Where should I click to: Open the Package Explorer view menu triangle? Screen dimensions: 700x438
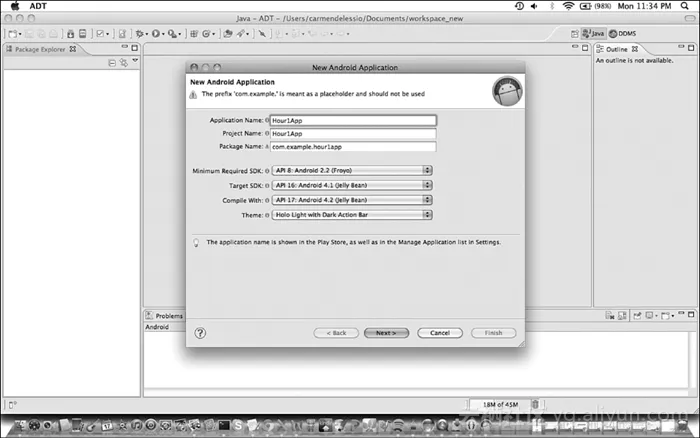click(x=135, y=60)
